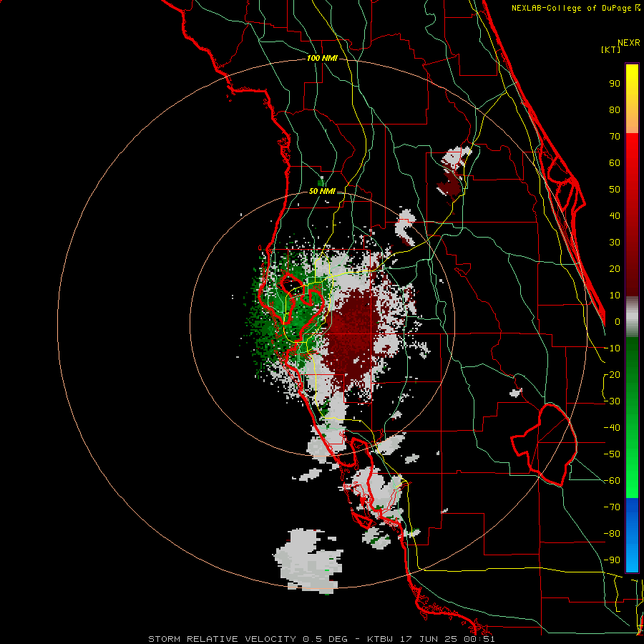
Task: Click the 20 value on the velocity scale
Action: (x=615, y=269)
